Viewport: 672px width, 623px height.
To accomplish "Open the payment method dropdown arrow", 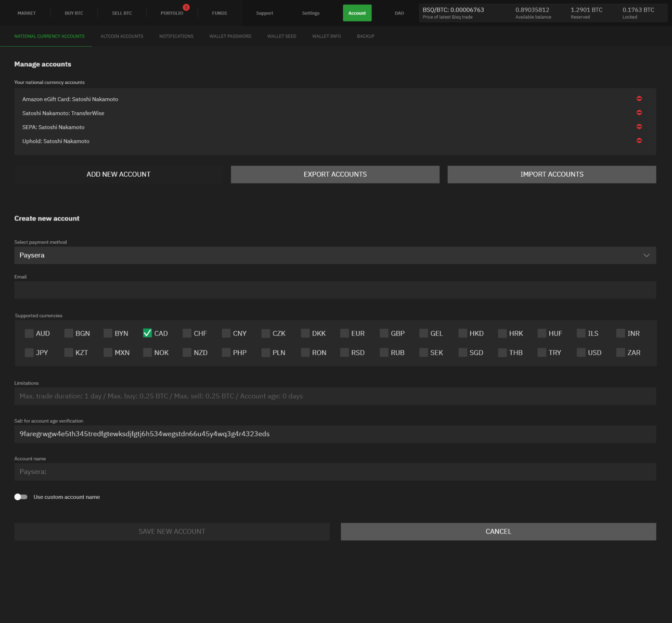I will click(x=646, y=255).
